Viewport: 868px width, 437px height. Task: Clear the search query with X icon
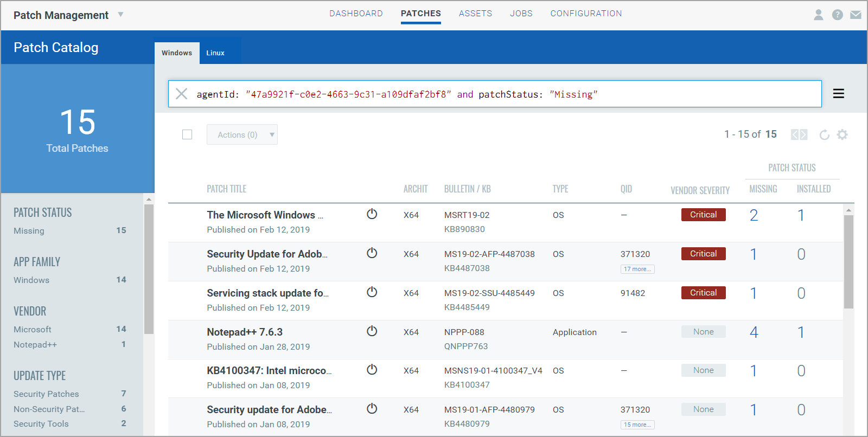(182, 94)
